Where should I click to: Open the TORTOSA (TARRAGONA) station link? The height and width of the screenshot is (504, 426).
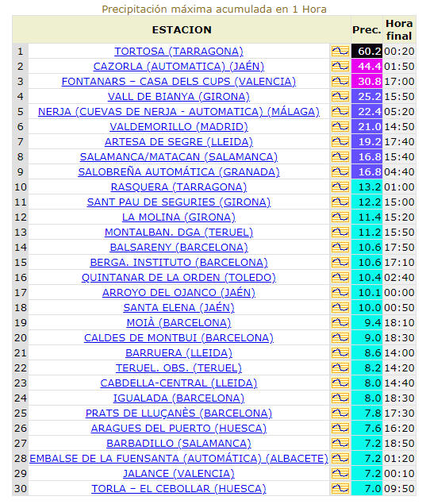point(178,52)
